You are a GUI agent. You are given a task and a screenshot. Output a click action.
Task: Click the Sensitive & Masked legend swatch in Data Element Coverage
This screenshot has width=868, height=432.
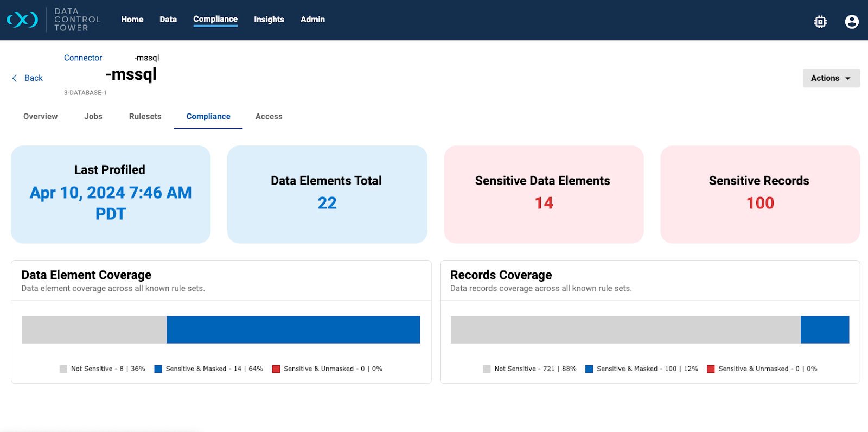click(158, 369)
